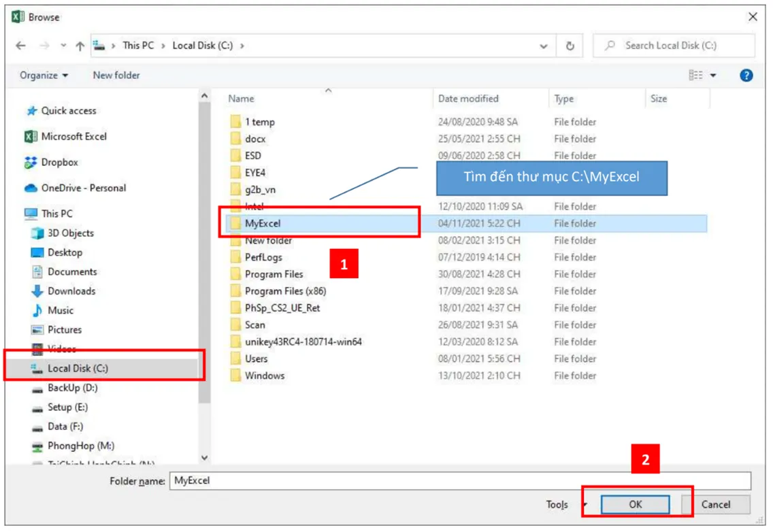Viewport: 773px width, 532px height.
Task: Sort files by the Date modified column
Action: [470, 99]
